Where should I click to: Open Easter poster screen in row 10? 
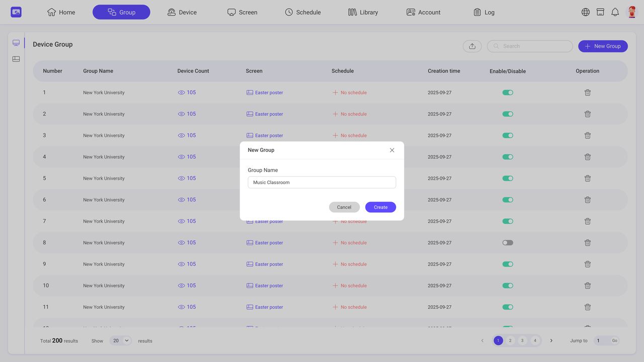click(265, 286)
